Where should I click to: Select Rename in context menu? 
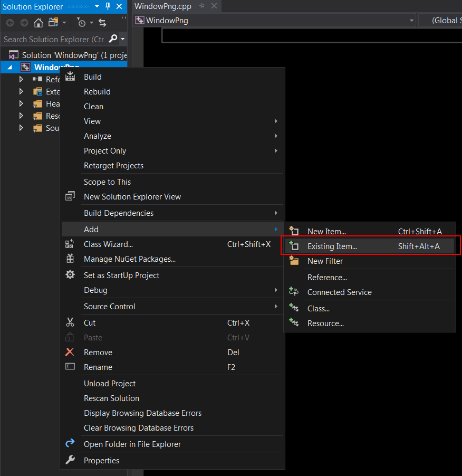(172, 367)
